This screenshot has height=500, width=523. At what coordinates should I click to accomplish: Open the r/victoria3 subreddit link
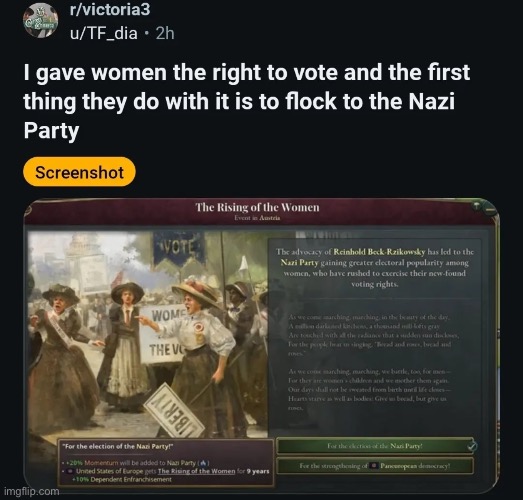coord(110,10)
